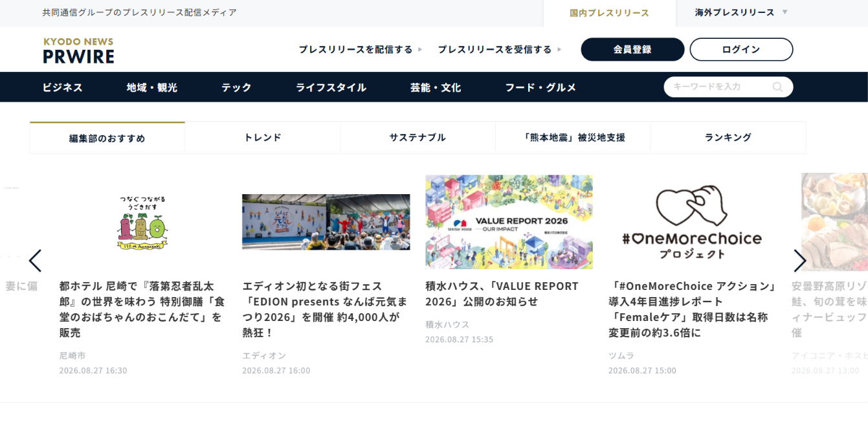Click company name 積水ハウス
The height and width of the screenshot is (431, 868).
click(447, 324)
